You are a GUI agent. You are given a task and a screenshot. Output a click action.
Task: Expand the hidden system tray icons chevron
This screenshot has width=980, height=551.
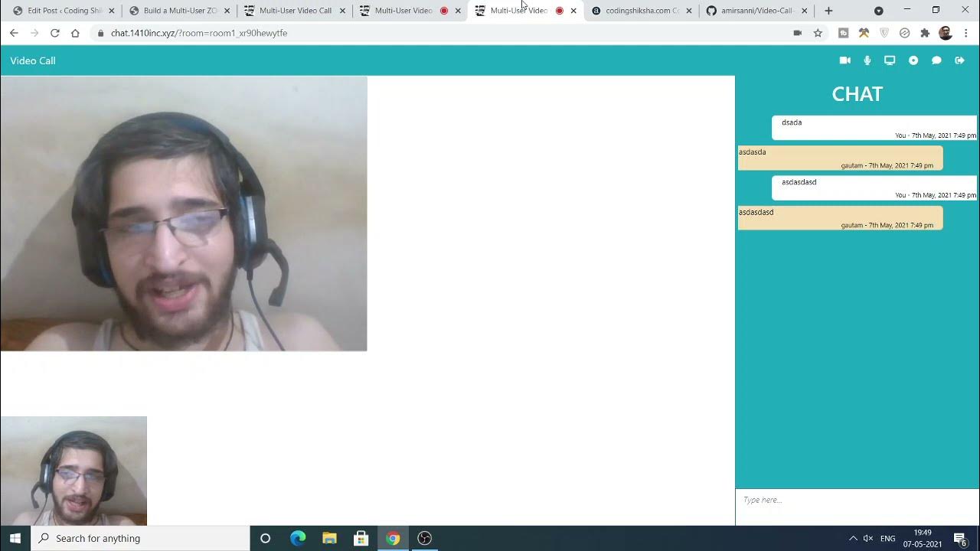pyautogui.click(x=853, y=538)
